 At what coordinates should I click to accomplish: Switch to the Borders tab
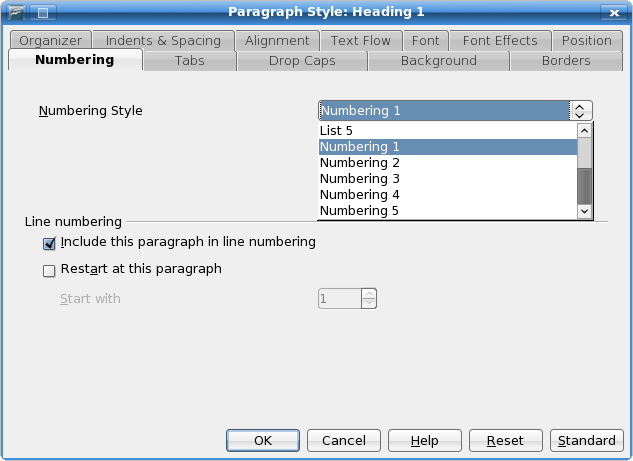pyautogui.click(x=566, y=61)
